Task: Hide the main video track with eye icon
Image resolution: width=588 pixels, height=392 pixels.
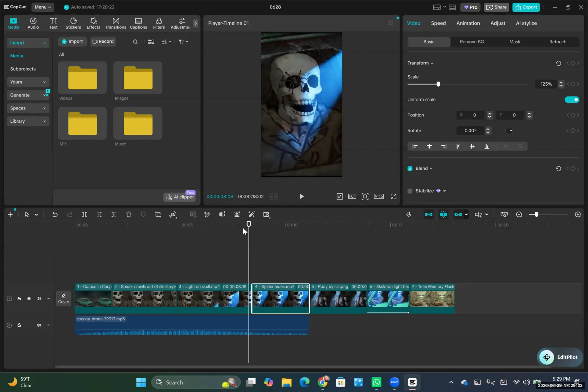Action: pyautogui.click(x=29, y=299)
